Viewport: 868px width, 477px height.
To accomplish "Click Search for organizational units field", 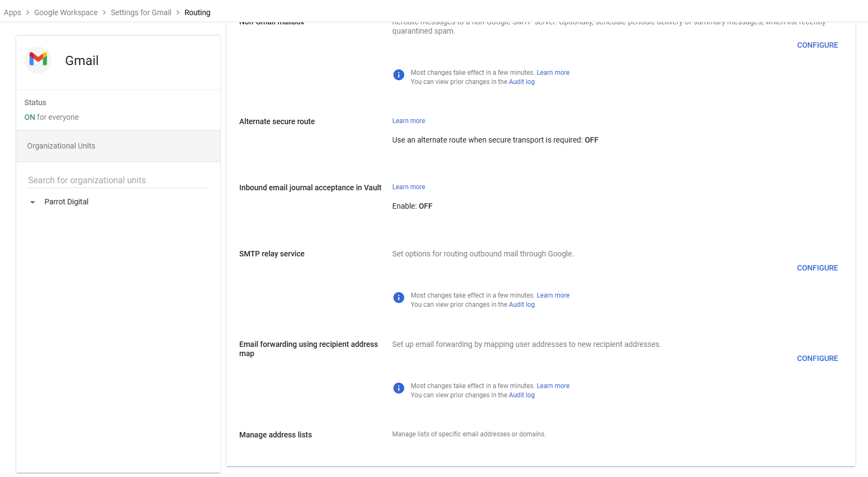I will [x=117, y=180].
